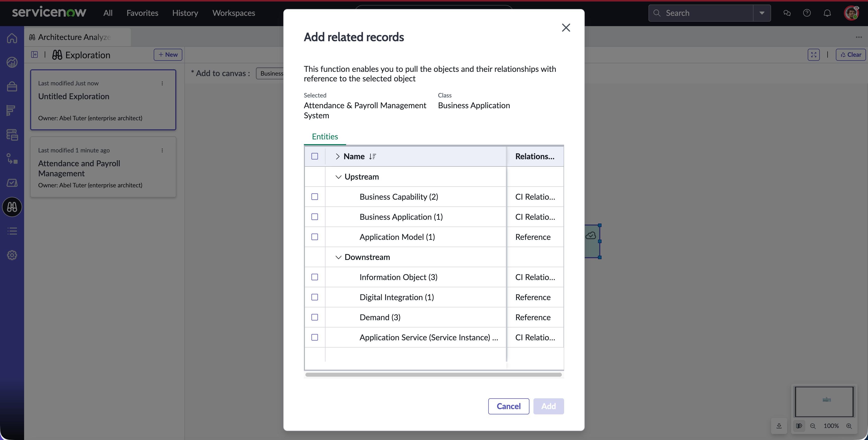Open the Home icon in left sidebar
Viewport: 868px width, 440px height.
tap(12, 38)
